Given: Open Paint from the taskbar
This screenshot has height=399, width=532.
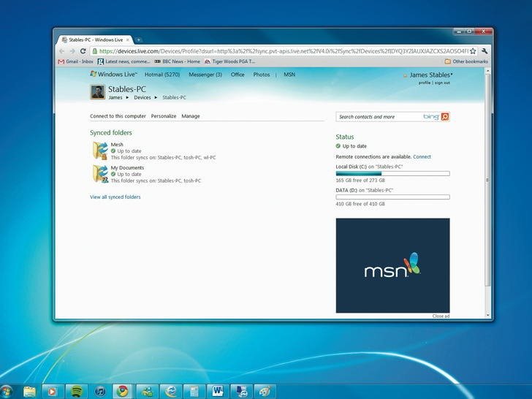Looking at the screenshot, I should click(x=265, y=392).
